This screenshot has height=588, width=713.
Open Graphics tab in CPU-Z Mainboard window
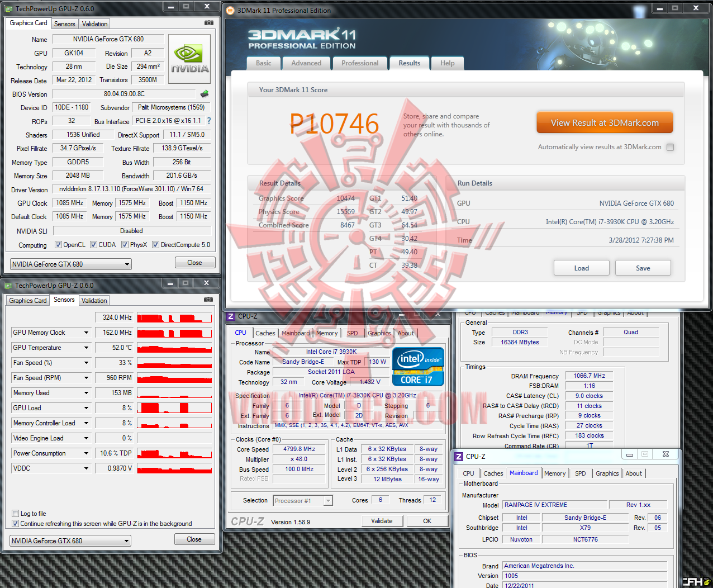tap(607, 473)
